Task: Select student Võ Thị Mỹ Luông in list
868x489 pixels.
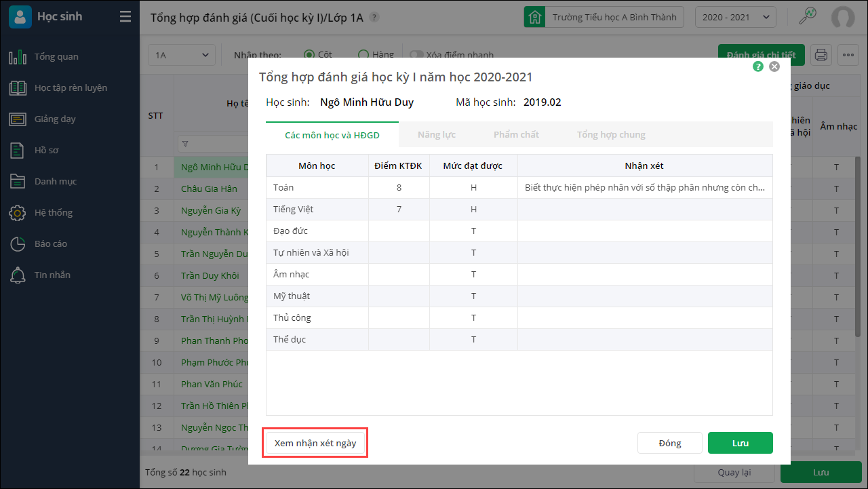Action: click(x=214, y=297)
